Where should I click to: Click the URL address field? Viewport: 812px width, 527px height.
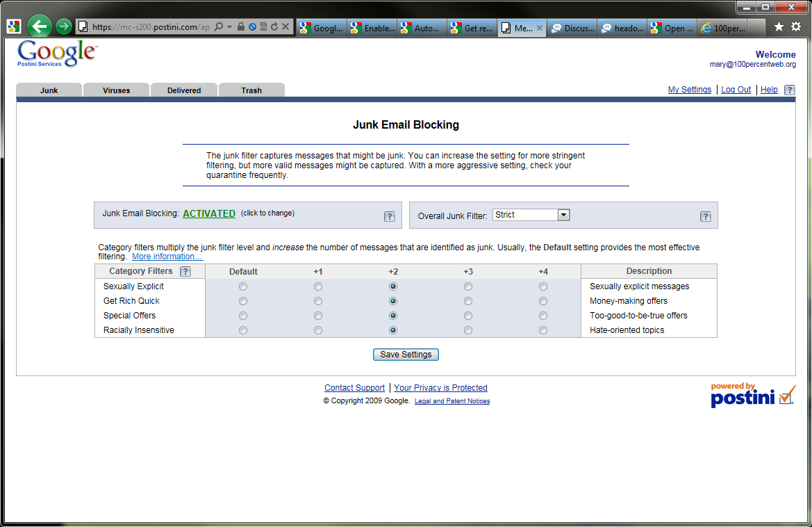point(151,27)
